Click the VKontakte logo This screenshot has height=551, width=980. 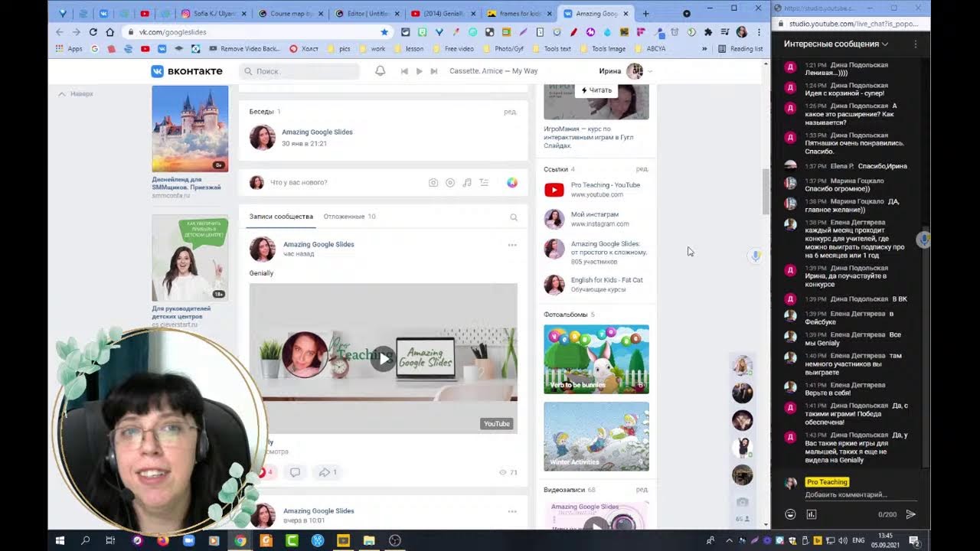pos(187,71)
